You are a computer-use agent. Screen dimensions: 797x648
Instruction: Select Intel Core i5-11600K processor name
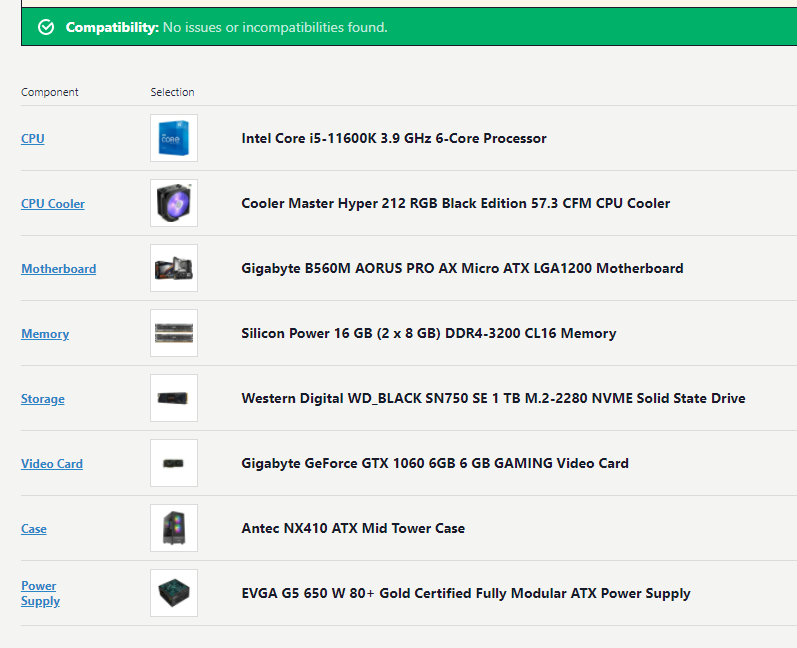point(394,138)
